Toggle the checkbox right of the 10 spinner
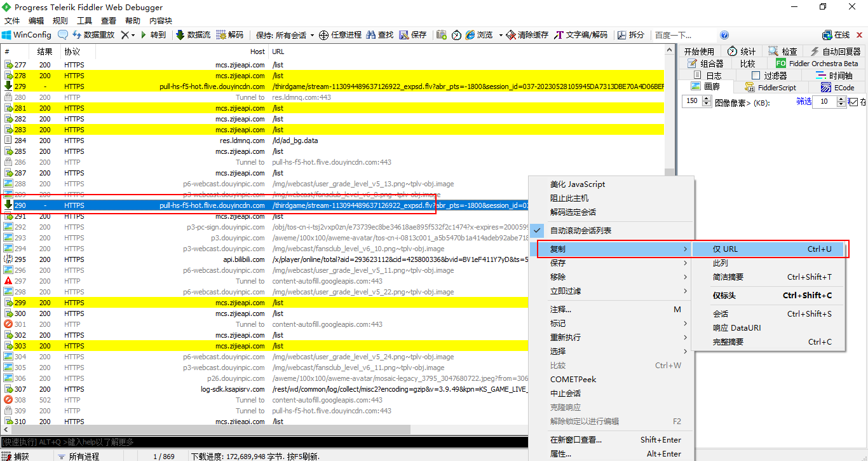The height and width of the screenshot is (461, 868). click(x=853, y=102)
